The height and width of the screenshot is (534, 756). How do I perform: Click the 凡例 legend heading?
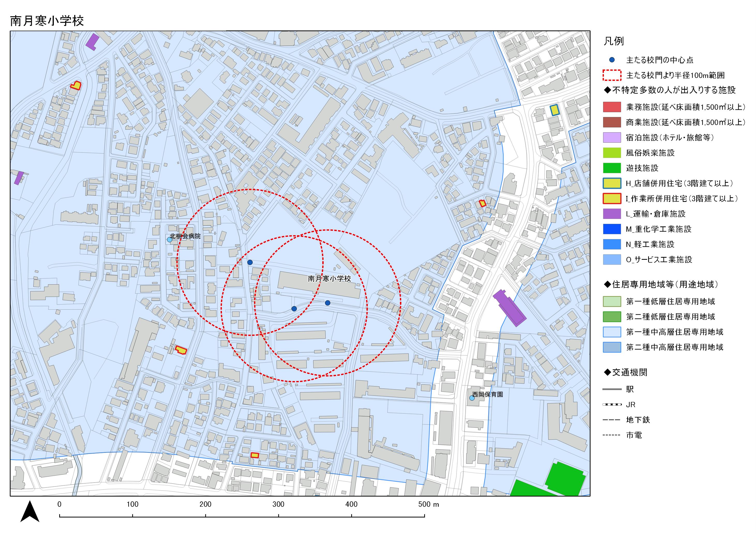pos(614,41)
